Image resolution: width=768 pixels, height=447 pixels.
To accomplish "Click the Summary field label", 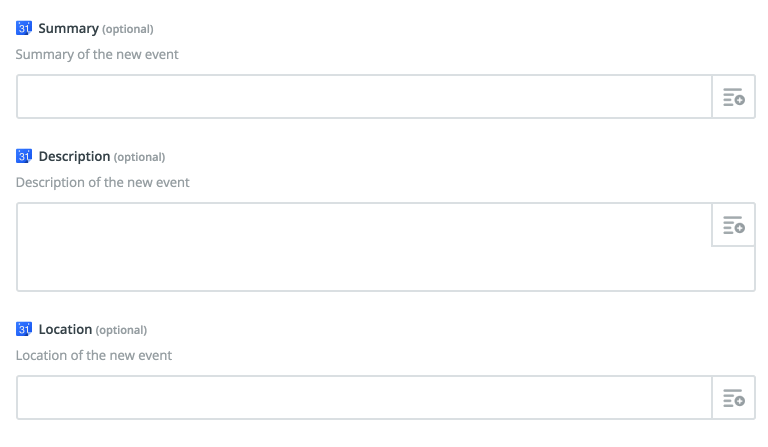I will pos(69,28).
